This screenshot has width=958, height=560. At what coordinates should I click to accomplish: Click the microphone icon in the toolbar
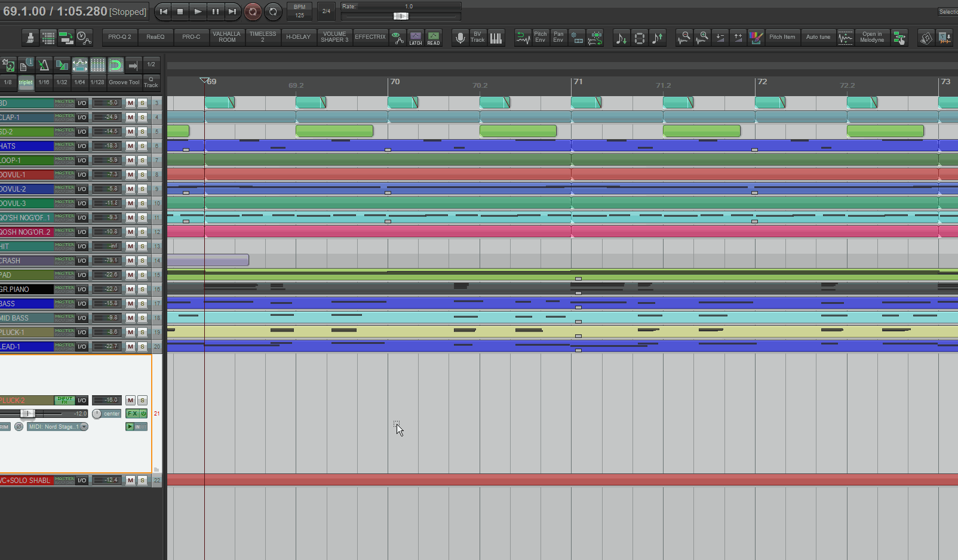click(460, 38)
